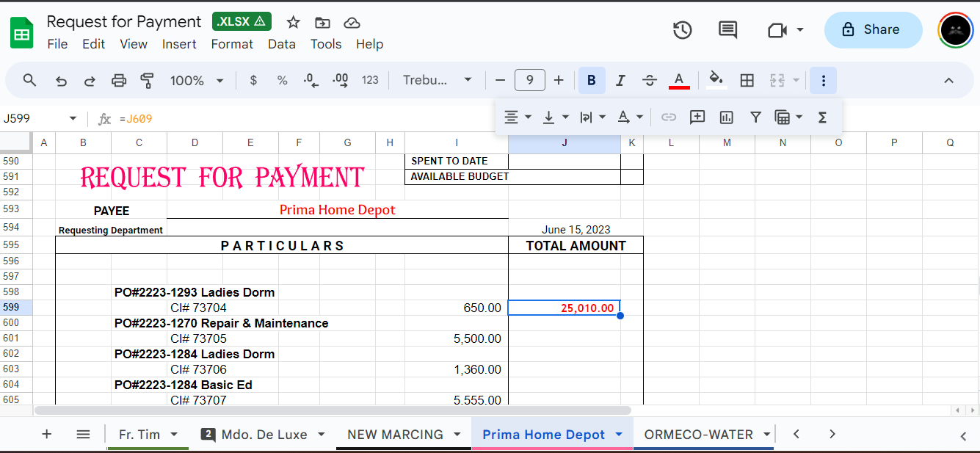Open the text color picker
The width and height of the screenshot is (980, 453).
click(679, 81)
